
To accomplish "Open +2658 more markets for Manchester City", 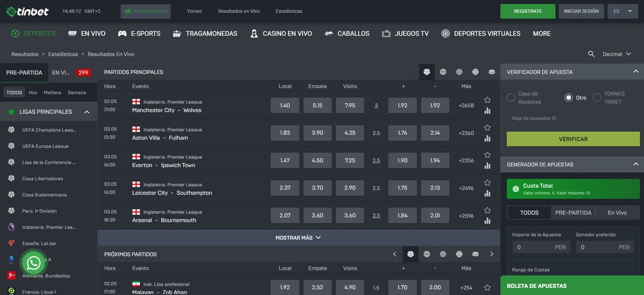I will (466, 106).
